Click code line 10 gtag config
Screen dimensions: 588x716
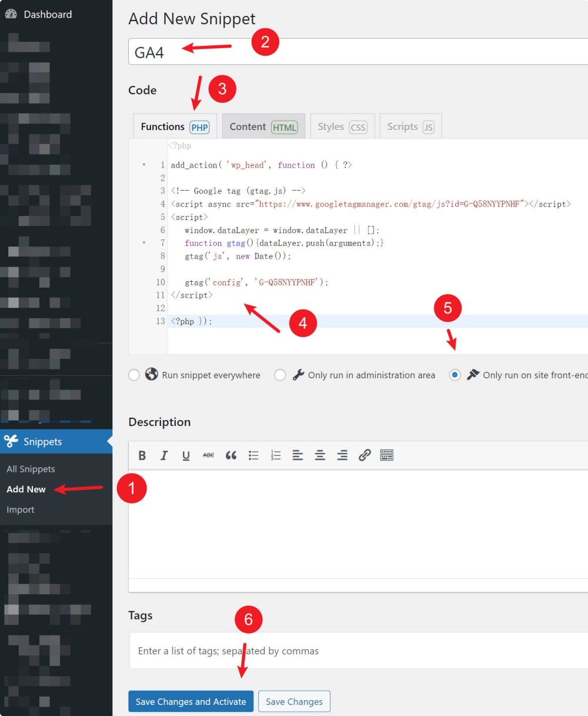pos(256,282)
